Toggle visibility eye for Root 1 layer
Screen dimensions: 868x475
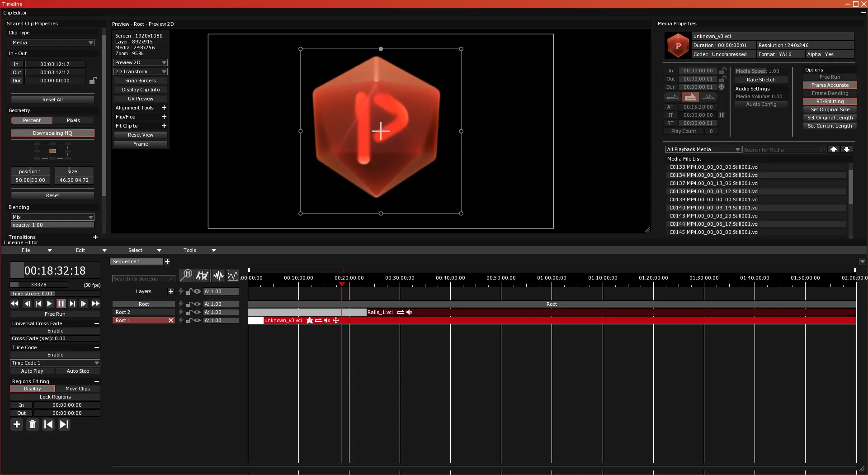(x=197, y=320)
